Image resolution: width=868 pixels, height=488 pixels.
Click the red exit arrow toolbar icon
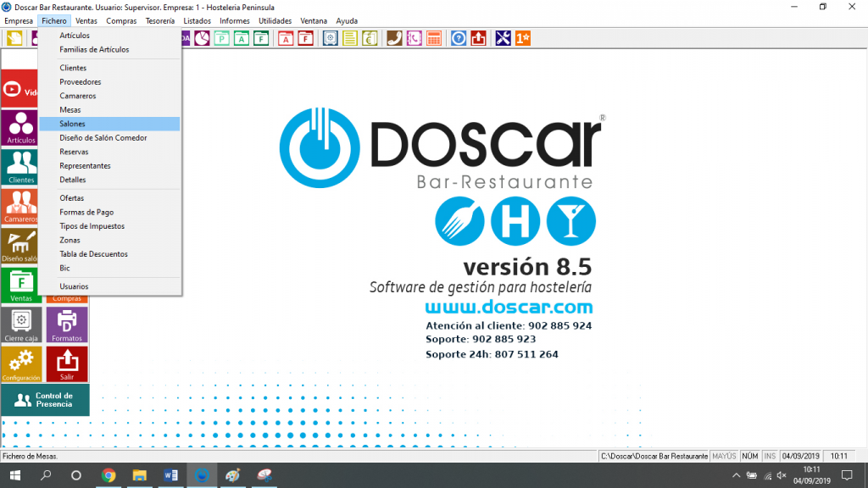tap(478, 38)
